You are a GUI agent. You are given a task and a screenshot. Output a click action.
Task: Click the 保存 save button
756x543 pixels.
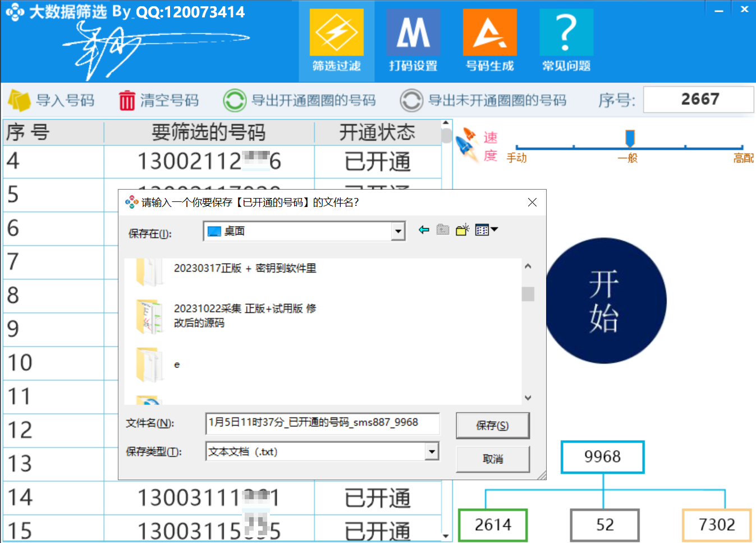point(492,425)
